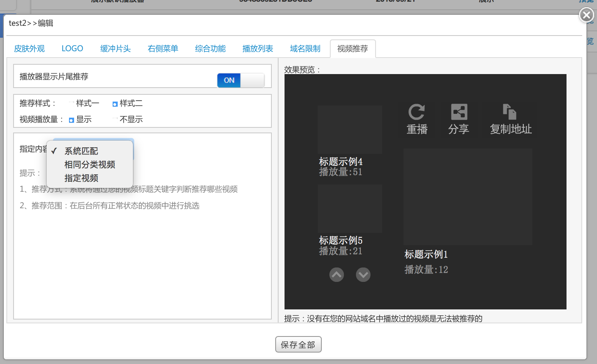Click large thumbnail above 标题示例1
The height and width of the screenshot is (364, 597).
[468, 197]
